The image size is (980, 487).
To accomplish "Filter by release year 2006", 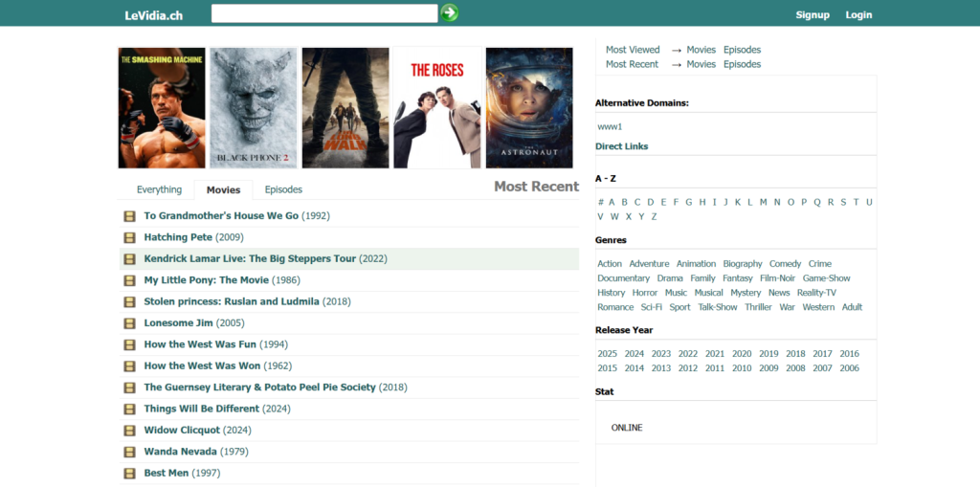I will [x=850, y=368].
